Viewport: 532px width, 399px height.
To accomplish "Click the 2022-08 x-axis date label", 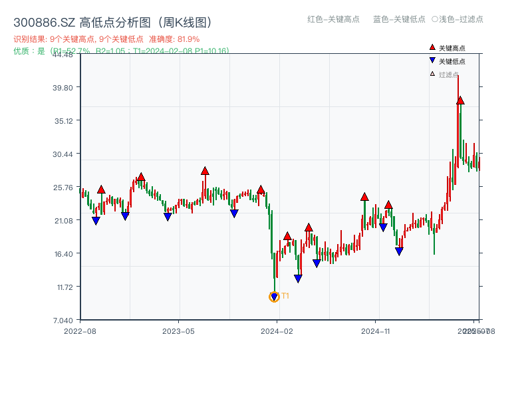I will (80, 331).
